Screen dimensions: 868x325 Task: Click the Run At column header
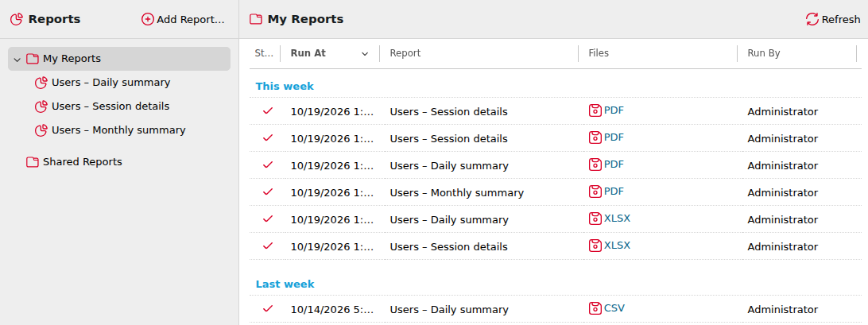tap(308, 53)
